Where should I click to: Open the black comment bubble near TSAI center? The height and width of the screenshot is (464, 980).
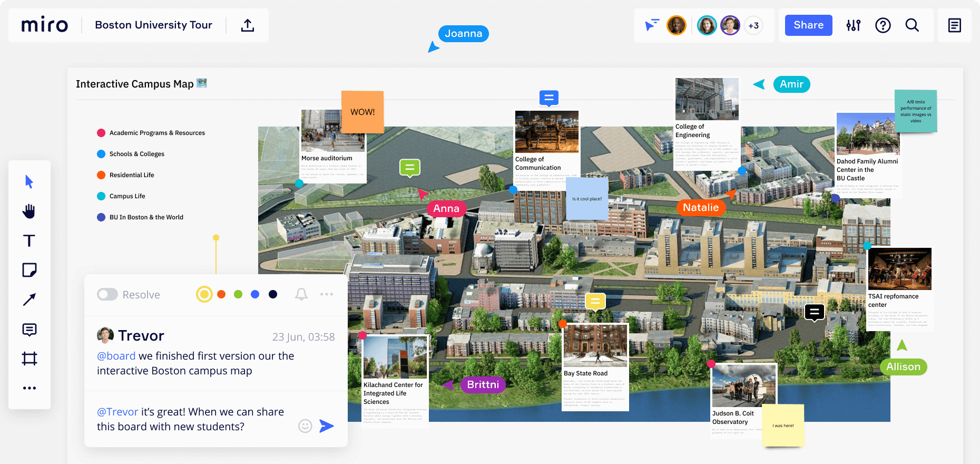pyautogui.click(x=815, y=313)
